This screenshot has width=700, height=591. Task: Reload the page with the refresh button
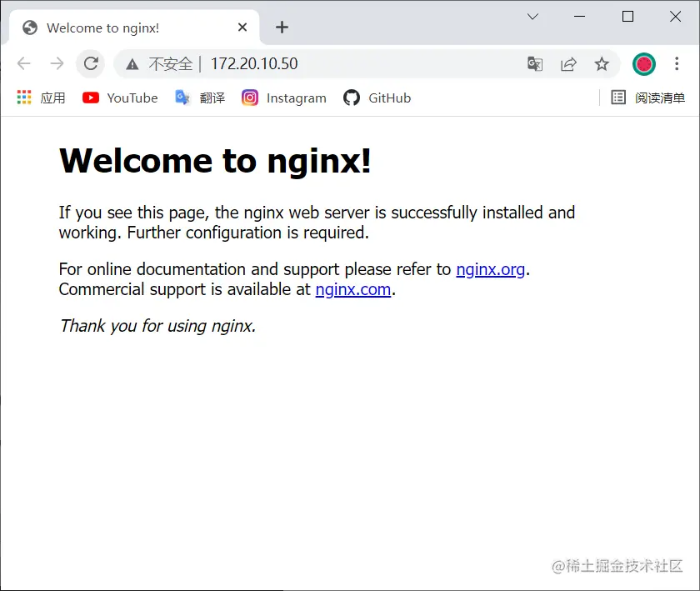(x=91, y=63)
